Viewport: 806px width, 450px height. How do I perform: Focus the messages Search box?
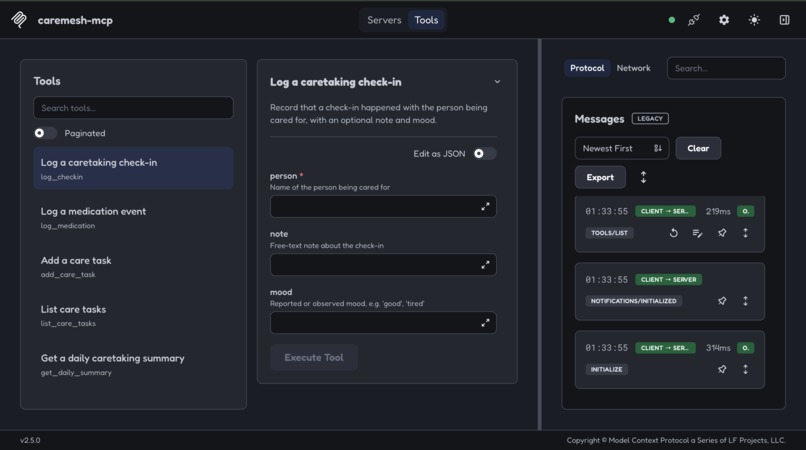726,68
